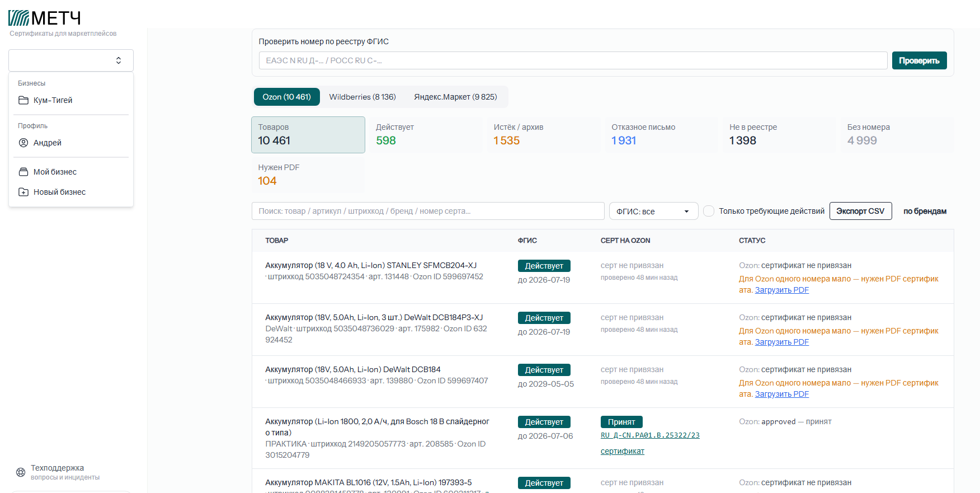
Task: Open the ФГИС: все filter dropdown
Action: point(653,211)
